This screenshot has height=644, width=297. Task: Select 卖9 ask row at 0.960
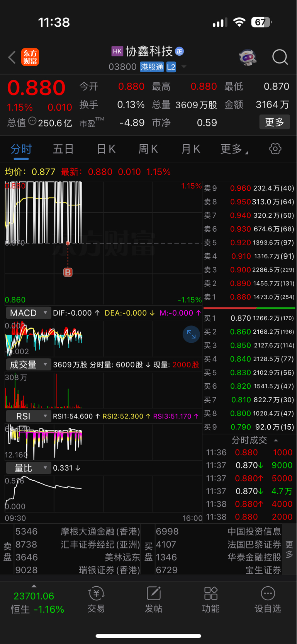249,188
